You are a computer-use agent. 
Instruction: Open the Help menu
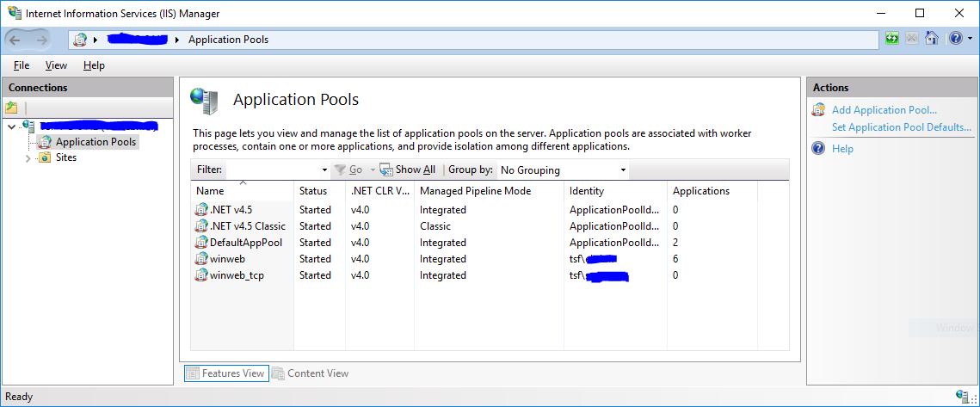click(x=94, y=65)
